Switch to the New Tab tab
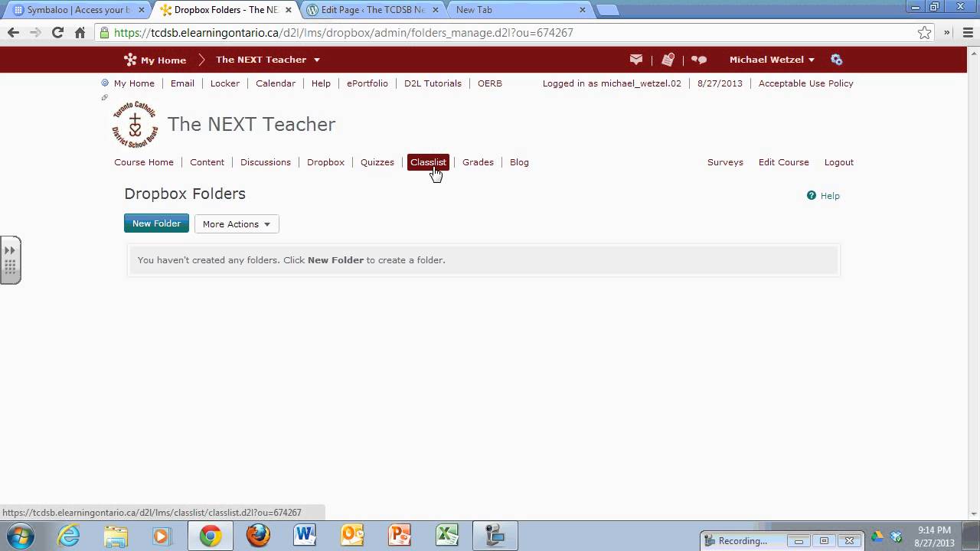The height and width of the screenshot is (551, 980). coord(521,10)
